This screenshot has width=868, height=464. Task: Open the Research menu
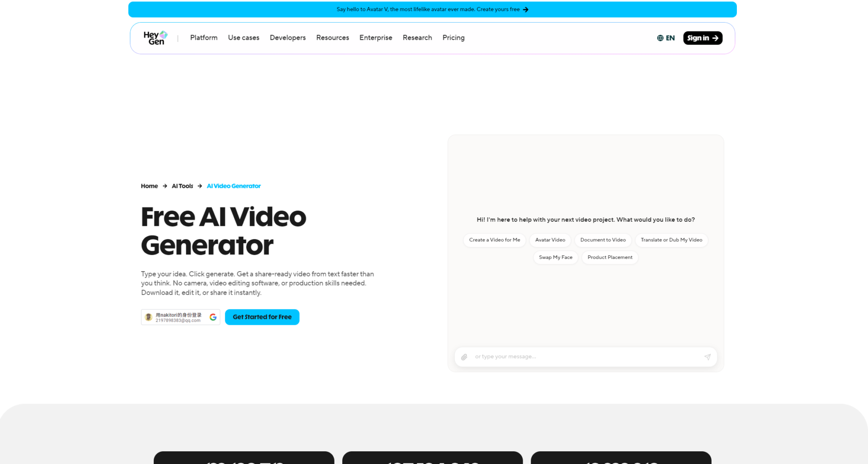(x=417, y=37)
